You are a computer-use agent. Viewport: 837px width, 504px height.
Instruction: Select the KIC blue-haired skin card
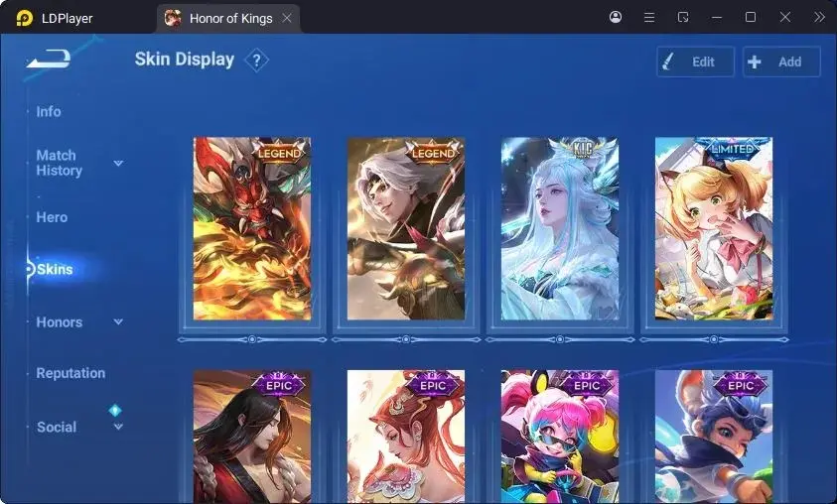point(559,229)
